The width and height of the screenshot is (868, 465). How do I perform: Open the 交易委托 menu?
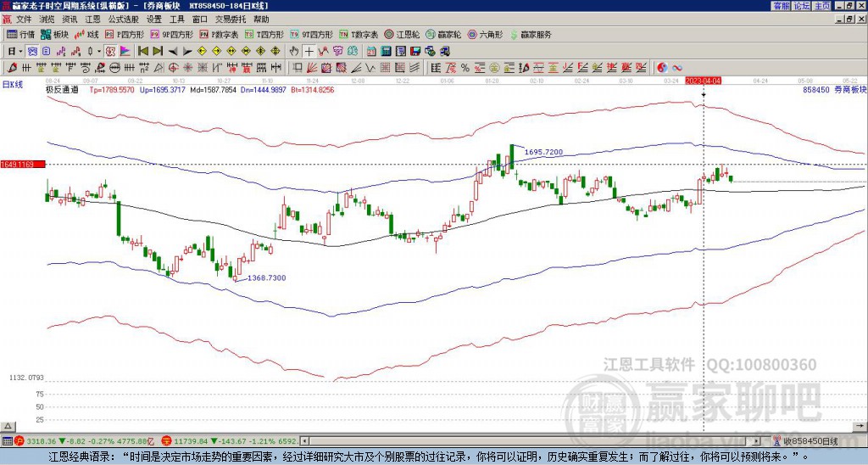(x=231, y=20)
